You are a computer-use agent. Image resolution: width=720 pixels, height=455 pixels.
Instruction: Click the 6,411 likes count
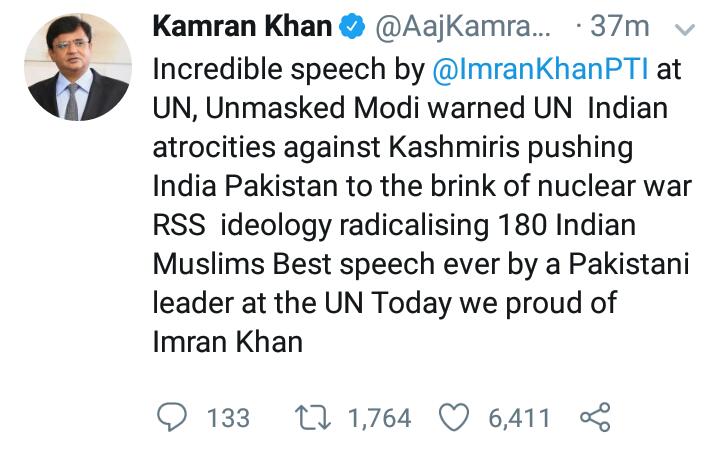pos(519,418)
